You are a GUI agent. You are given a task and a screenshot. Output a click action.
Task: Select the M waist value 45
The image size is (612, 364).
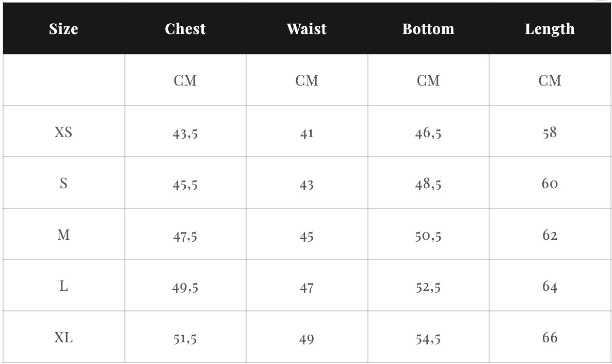tap(307, 236)
